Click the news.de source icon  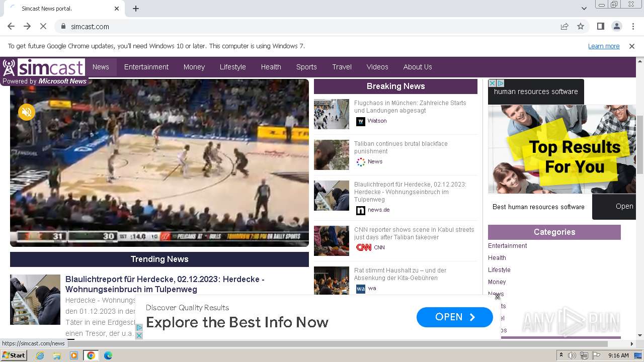click(360, 210)
